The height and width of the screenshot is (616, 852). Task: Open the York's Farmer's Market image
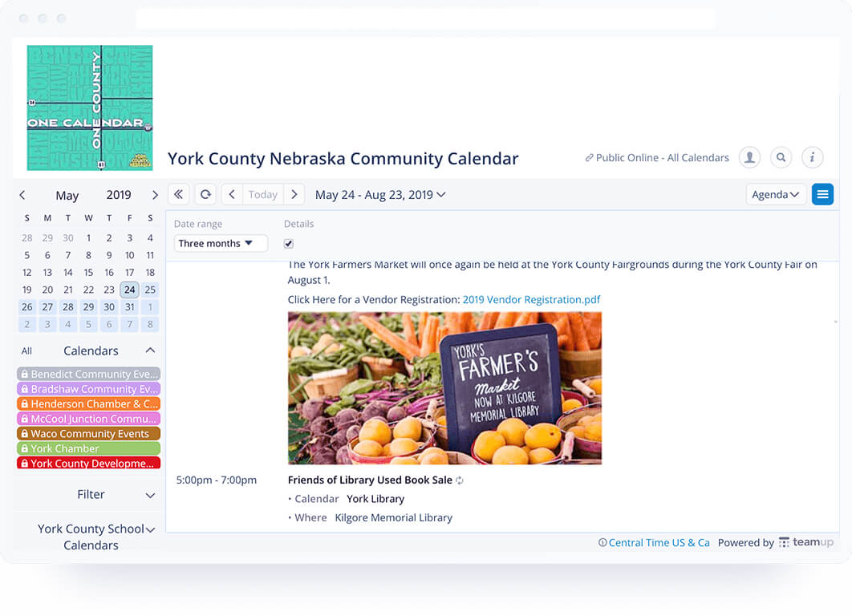(444, 388)
